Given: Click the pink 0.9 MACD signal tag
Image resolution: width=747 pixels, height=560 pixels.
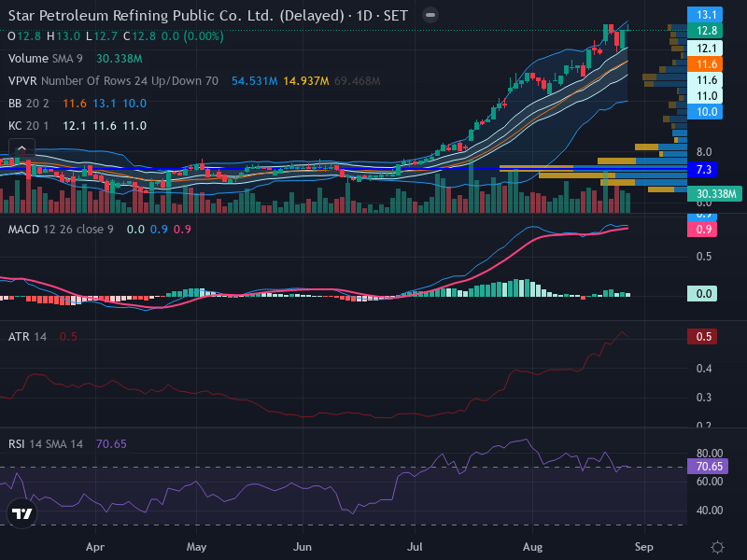Looking at the screenshot, I should (x=703, y=230).
